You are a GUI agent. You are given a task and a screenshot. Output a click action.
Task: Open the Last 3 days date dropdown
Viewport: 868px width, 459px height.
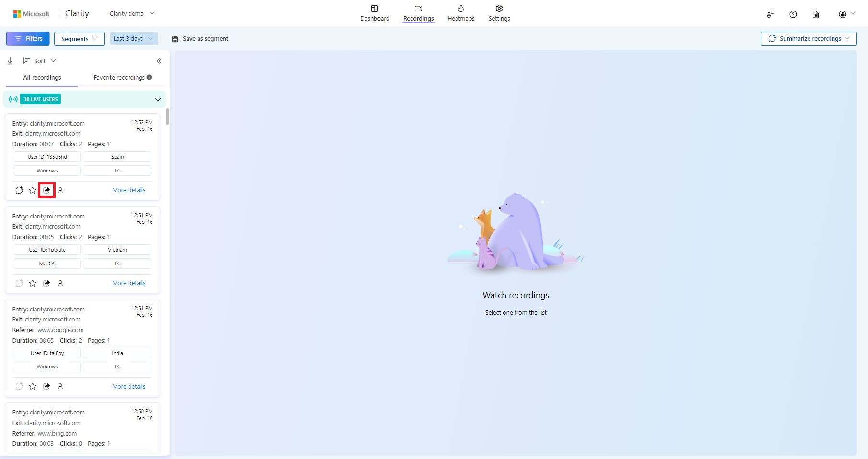(134, 38)
